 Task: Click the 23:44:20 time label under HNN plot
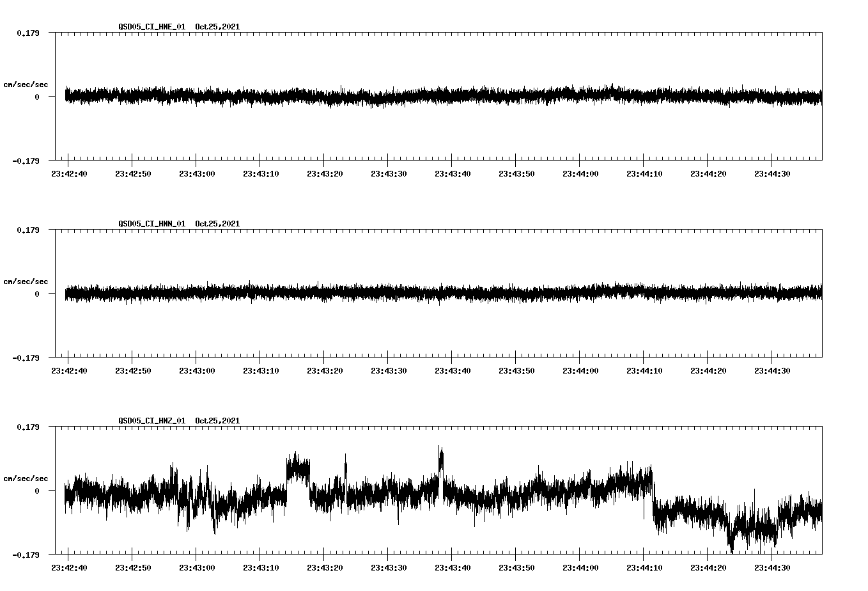pyautogui.click(x=708, y=370)
